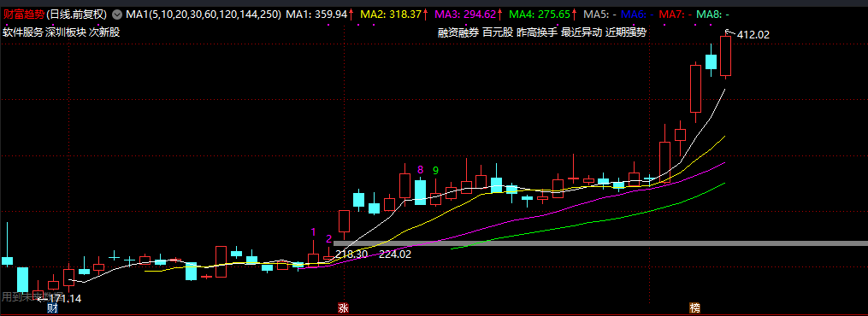Click the MA1(5,10,20,30,60,120,144,250) indicator label
This screenshot has height=316, width=868.
(x=204, y=15)
